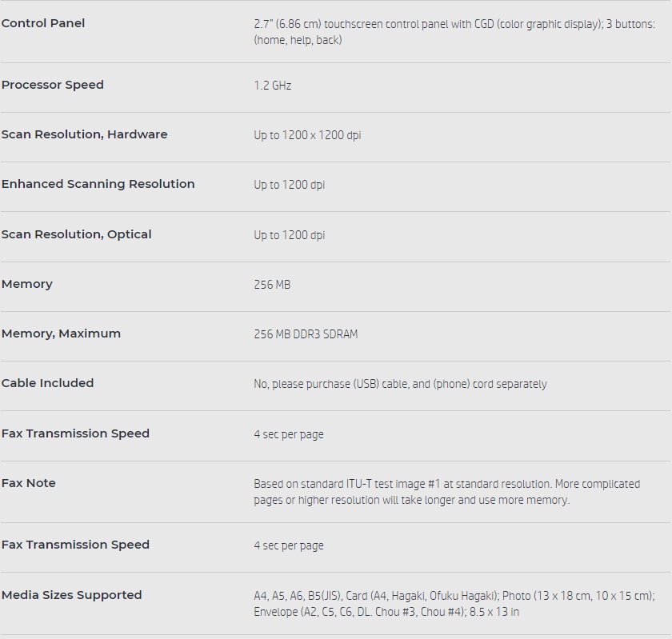Select the 256 MB value beside Memory
The image size is (672, 639).
[x=272, y=285]
